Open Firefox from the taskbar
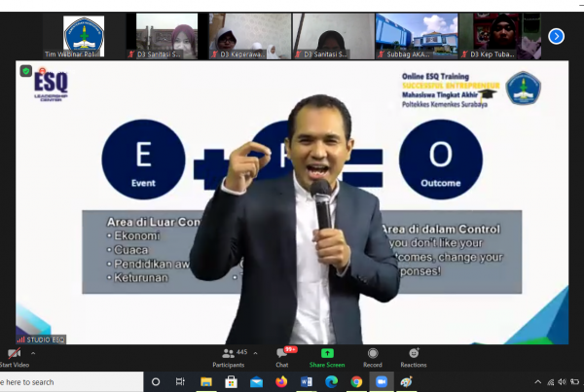Image resolution: width=584 pixels, height=392 pixels. [x=281, y=382]
